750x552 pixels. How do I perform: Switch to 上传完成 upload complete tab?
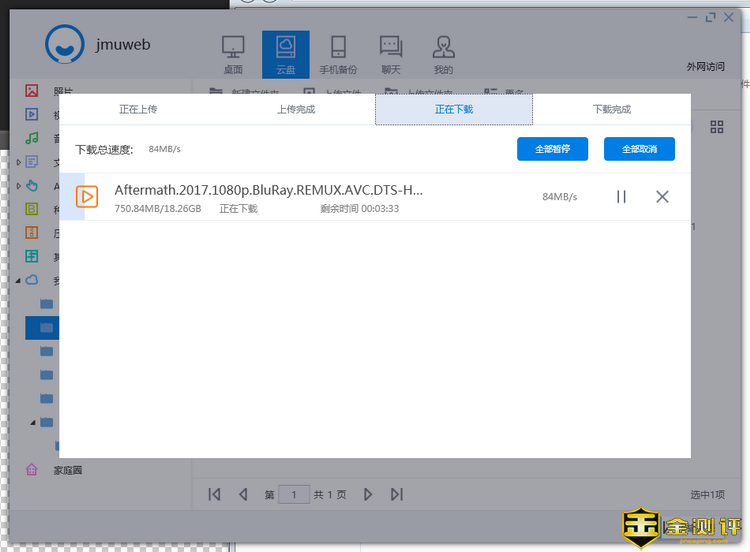coord(296,109)
